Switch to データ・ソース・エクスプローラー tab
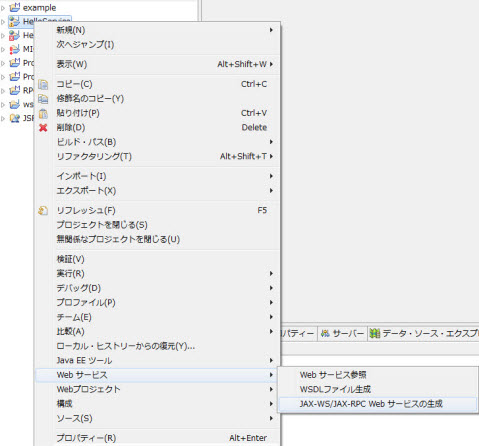479x446 pixels. coord(423,333)
